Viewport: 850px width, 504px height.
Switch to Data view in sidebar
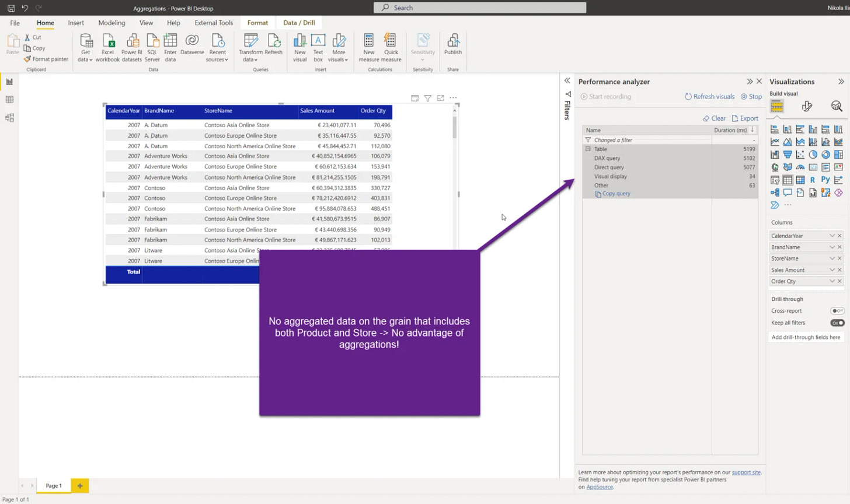pos(9,100)
